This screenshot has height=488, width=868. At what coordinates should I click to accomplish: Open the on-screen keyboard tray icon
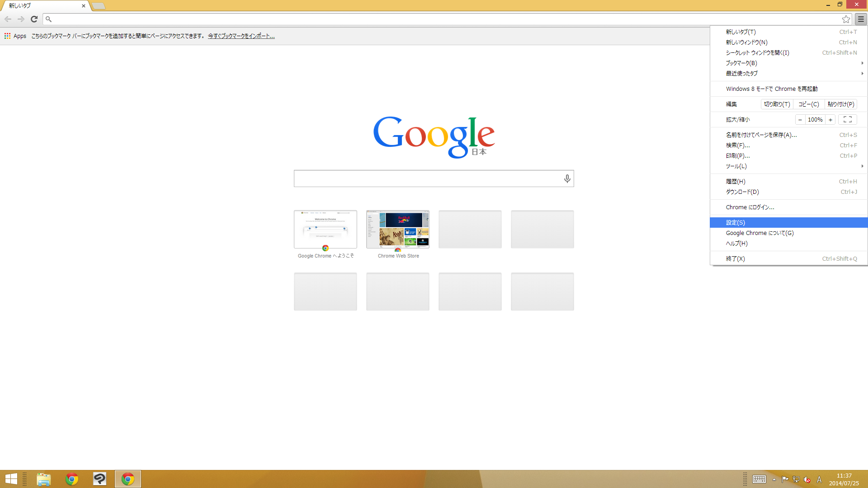pyautogui.click(x=759, y=479)
